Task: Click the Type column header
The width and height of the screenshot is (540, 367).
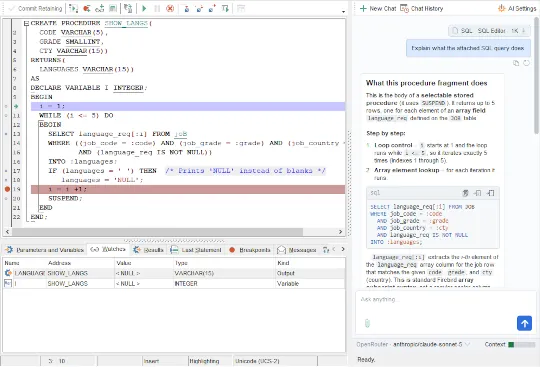Action: coord(224,263)
